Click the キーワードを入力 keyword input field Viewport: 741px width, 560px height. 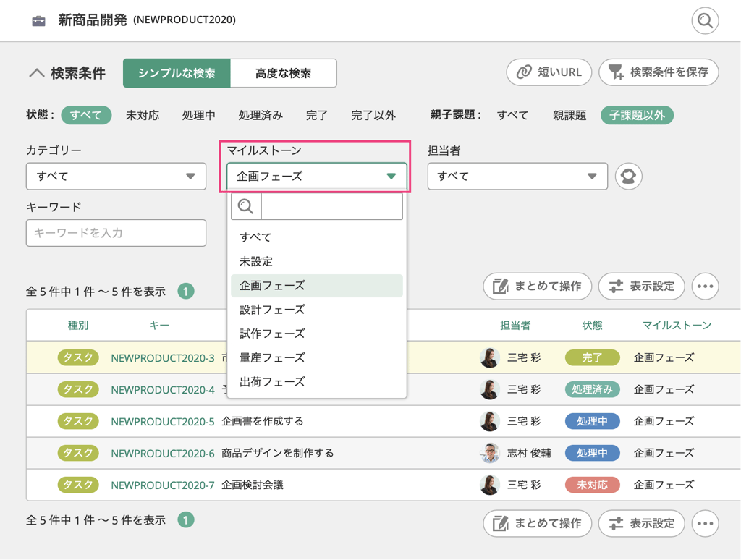pos(116,233)
